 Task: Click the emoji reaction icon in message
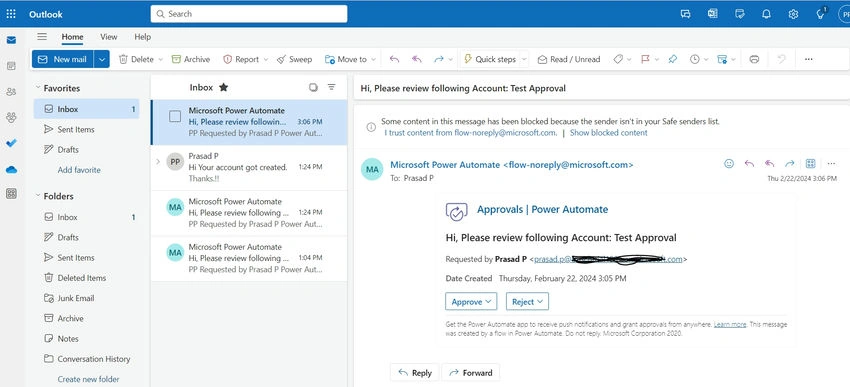click(x=729, y=163)
